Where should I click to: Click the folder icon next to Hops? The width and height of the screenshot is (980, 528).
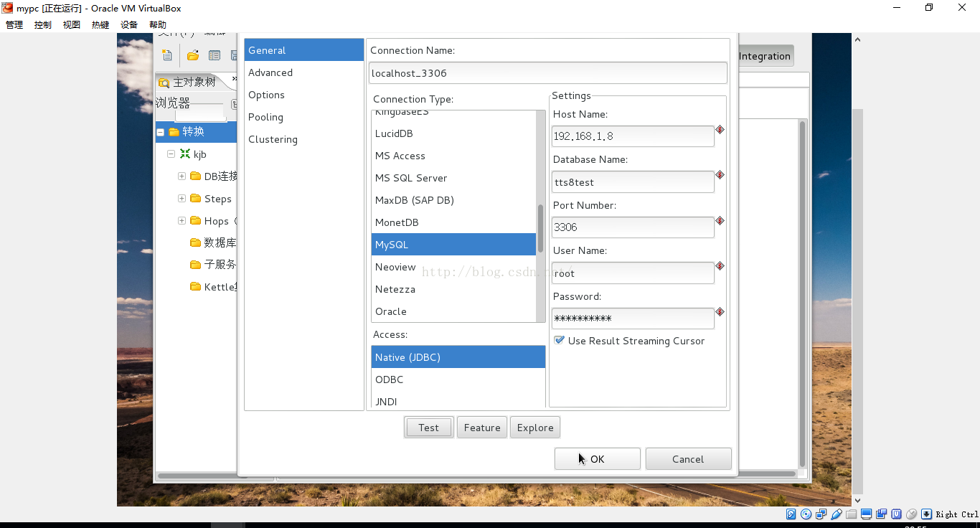tap(195, 220)
